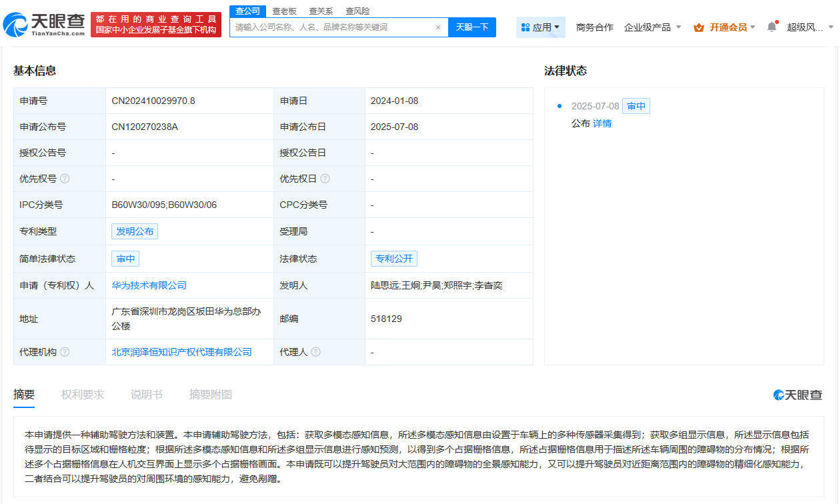Switch to the 查老板 search tab

point(284,11)
